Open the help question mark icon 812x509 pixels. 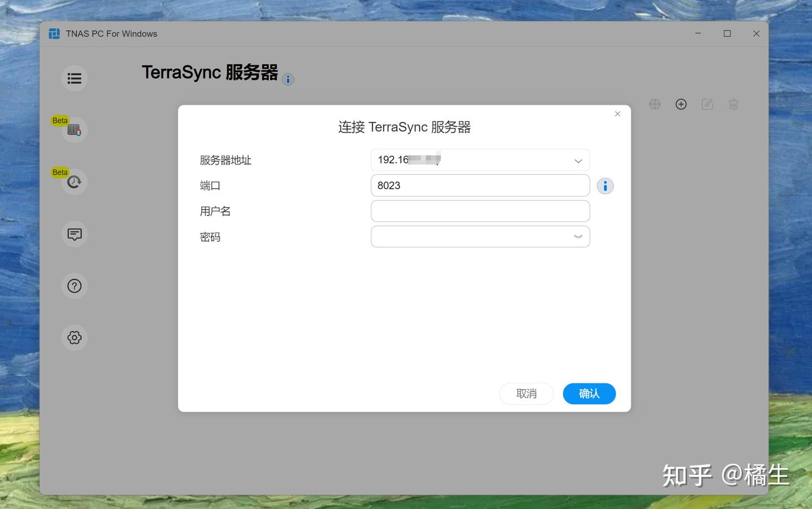click(x=74, y=286)
